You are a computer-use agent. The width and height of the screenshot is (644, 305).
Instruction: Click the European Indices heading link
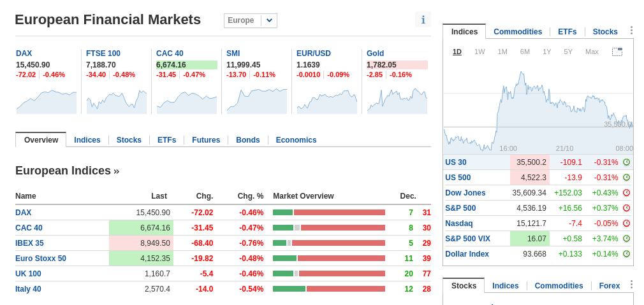[x=63, y=171]
